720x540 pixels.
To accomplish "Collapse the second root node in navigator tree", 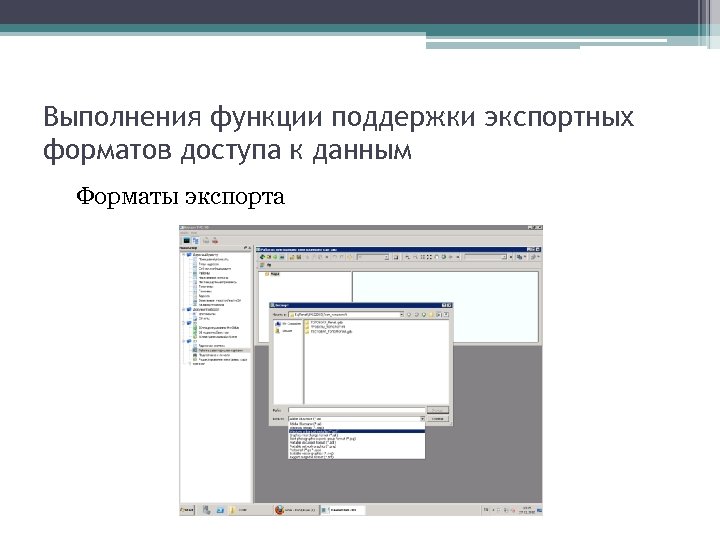I will coord(183,309).
